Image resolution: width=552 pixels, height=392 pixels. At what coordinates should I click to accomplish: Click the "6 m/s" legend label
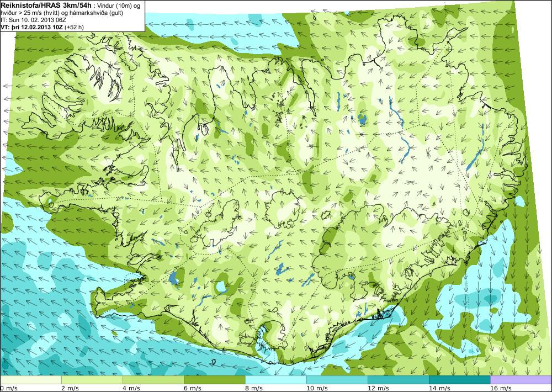tap(193, 388)
